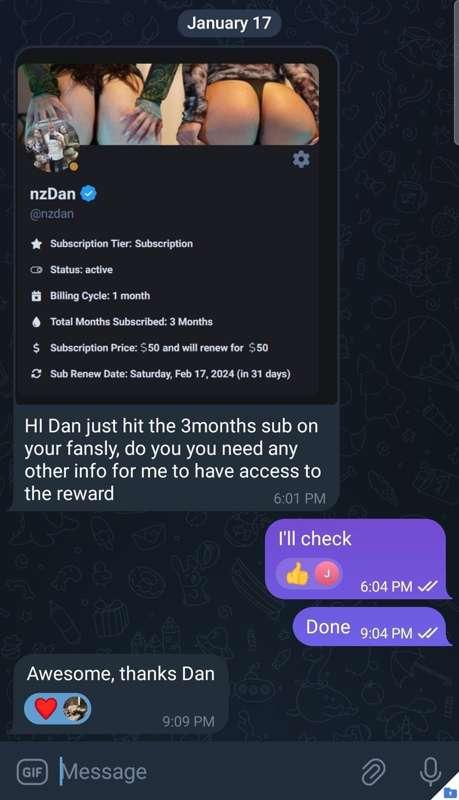Open the gear settings icon on profile card
The height and width of the screenshot is (800, 459).
pyautogui.click(x=301, y=159)
